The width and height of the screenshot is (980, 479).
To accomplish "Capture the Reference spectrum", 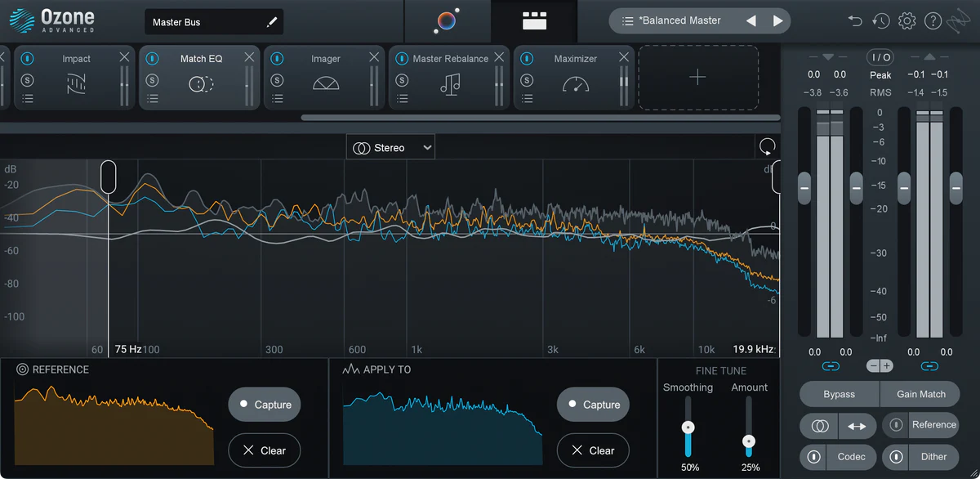I will point(264,405).
